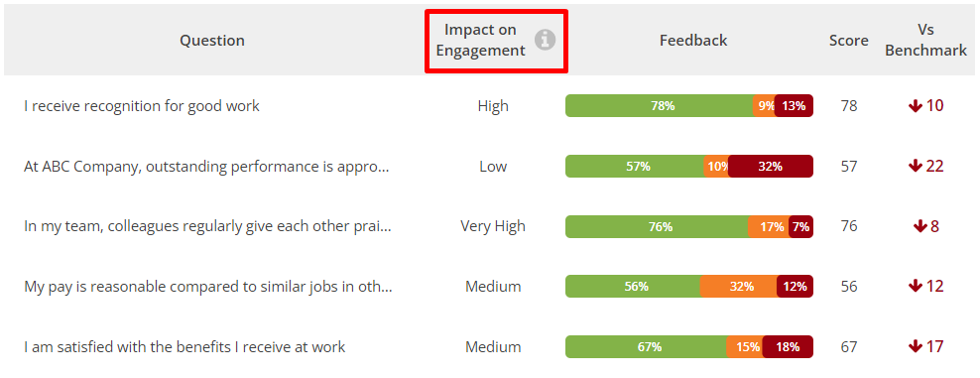Click the green 67% feedback bar segment
Viewport: 980px width, 378px height.
pyautogui.click(x=647, y=347)
